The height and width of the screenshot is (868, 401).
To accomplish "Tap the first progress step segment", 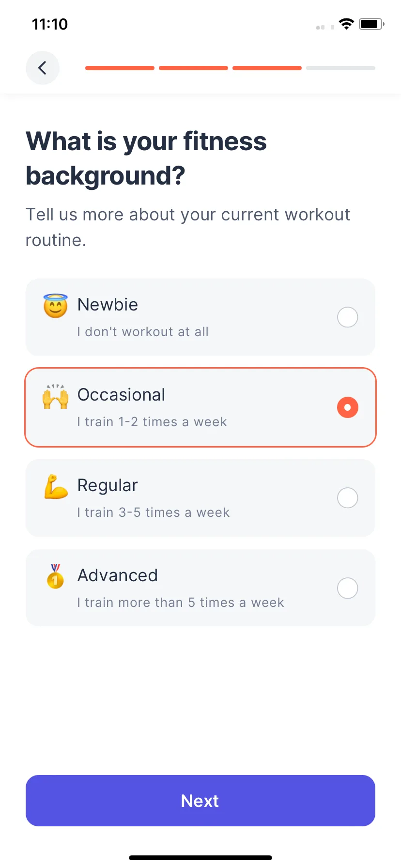I will tap(120, 68).
